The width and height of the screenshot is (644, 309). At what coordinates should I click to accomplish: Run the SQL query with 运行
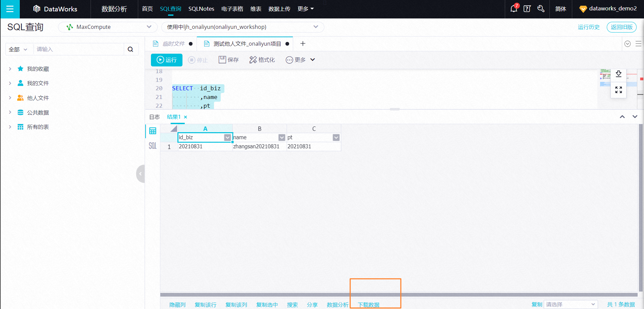167,60
